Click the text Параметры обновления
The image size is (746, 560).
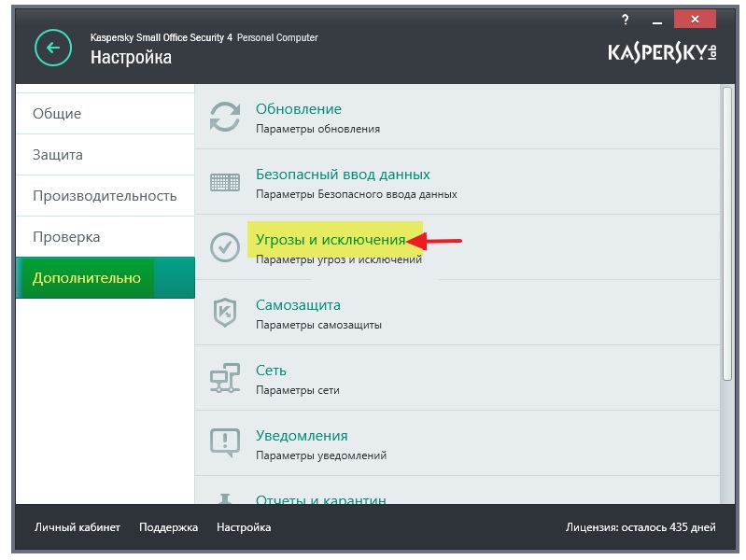(317, 129)
